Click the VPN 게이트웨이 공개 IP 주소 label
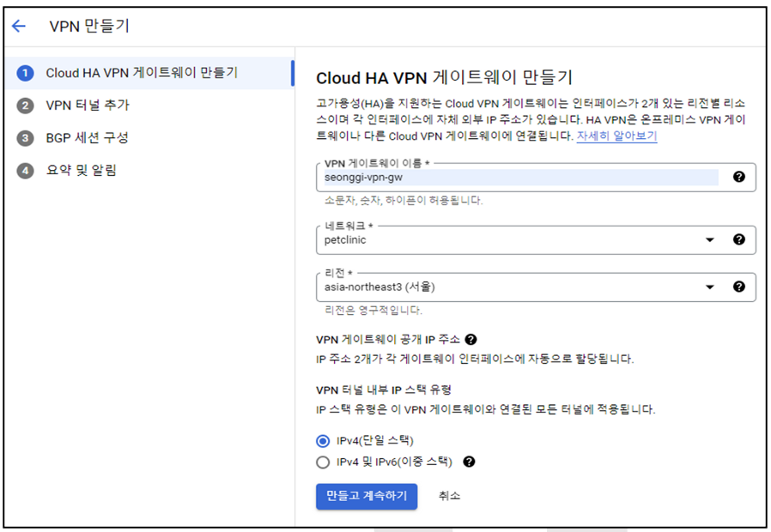Screen dimensions: 771x532 (x=388, y=340)
